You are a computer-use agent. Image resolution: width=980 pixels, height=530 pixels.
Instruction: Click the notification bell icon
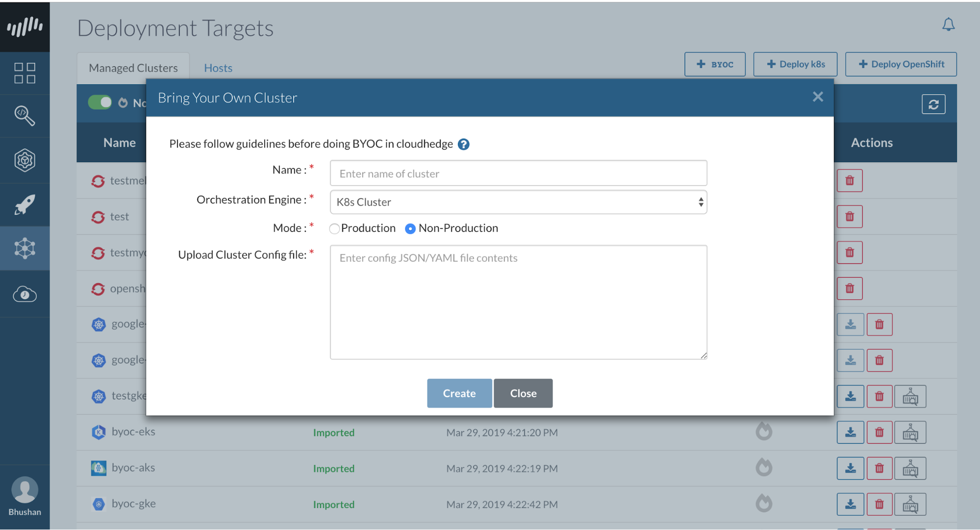[948, 24]
